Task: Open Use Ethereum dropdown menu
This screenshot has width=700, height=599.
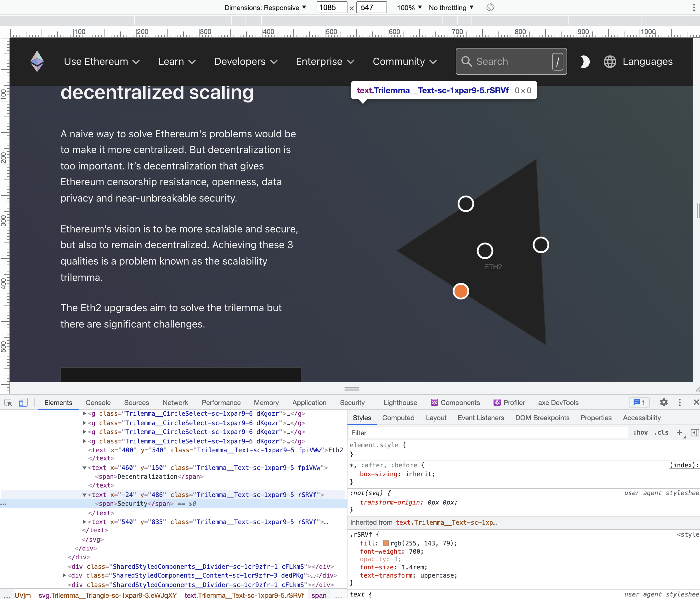Action: 102,61
